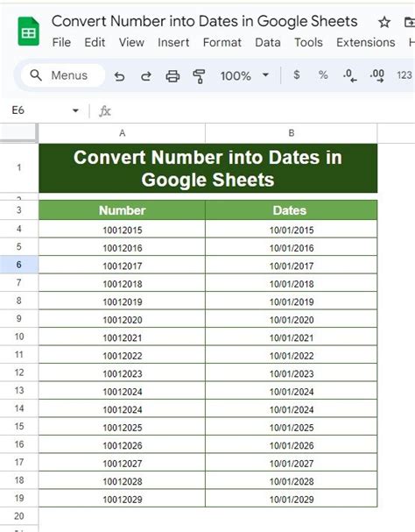Open the Insert menu
The height and width of the screenshot is (532, 415).
173,42
